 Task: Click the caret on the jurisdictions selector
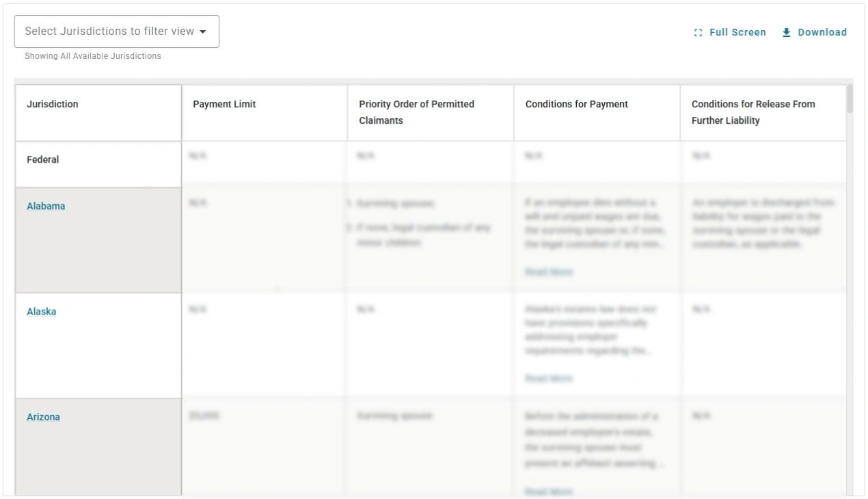pos(204,31)
